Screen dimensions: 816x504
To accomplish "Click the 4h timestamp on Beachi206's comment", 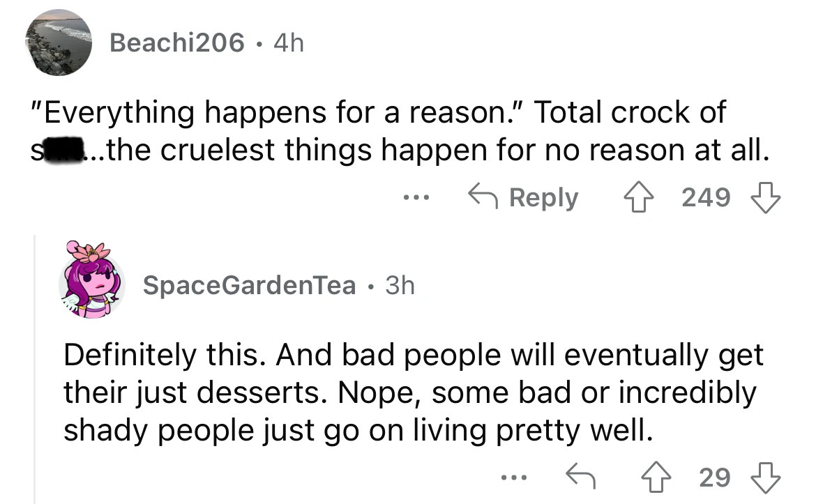I will coord(288,44).
